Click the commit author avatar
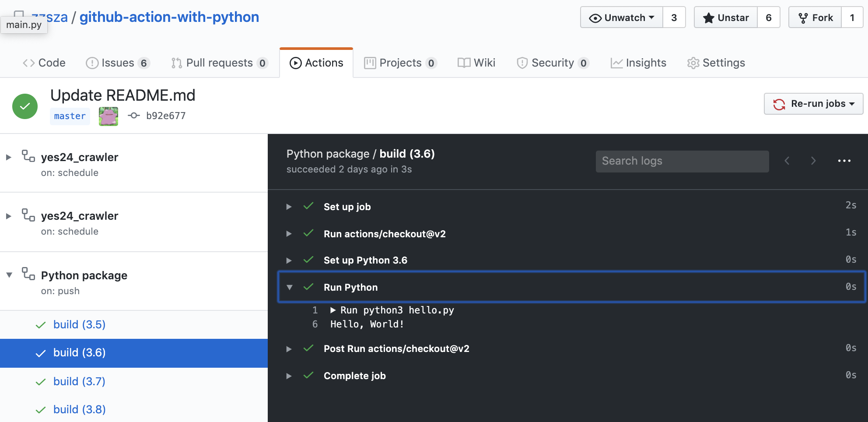Image resolution: width=868 pixels, height=422 pixels. (108, 116)
